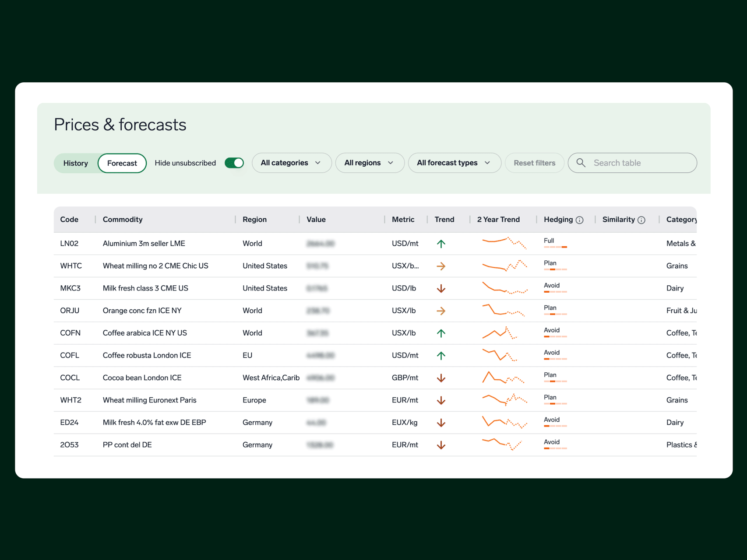Click the upward trend arrow for Aluminium LN02
This screenshot has height=560, width=747.
click(x=441, y=244)
